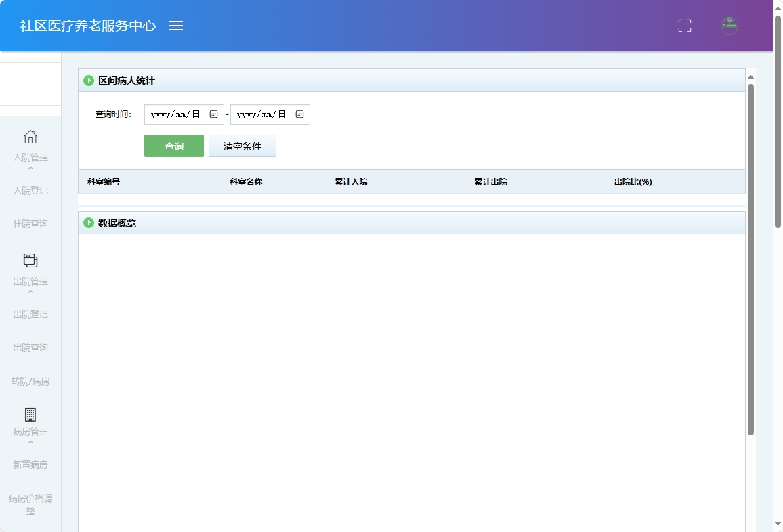783x532 pixels.
Task: Click the green 查询 search button
Action: [x=173, y=146]
